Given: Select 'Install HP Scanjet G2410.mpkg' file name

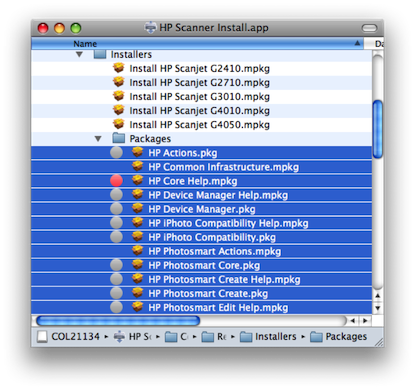Looking at the screenshot, I should click(x=199, y=68).
